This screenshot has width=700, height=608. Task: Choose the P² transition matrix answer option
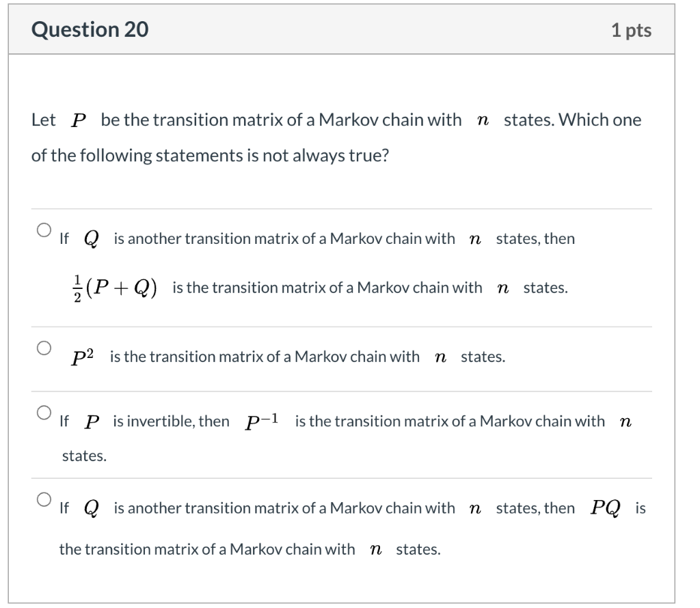point(43,348)
